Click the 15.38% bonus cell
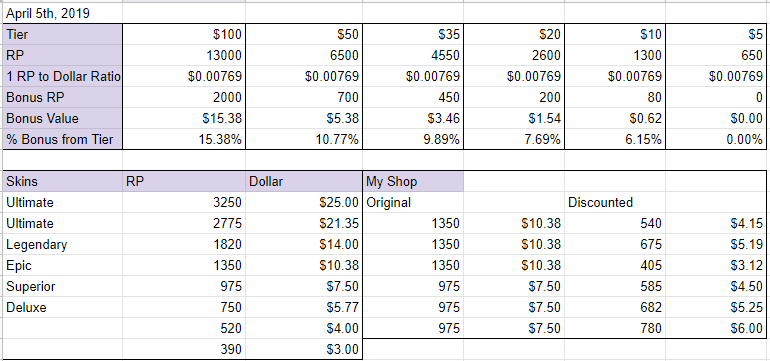 [x=184, y=139]
